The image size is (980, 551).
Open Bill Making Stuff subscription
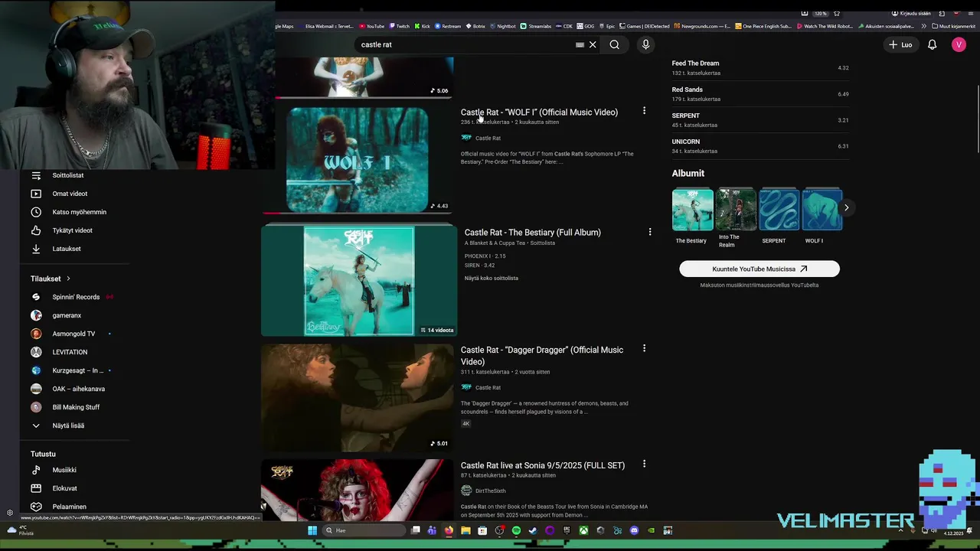[76, 407]
